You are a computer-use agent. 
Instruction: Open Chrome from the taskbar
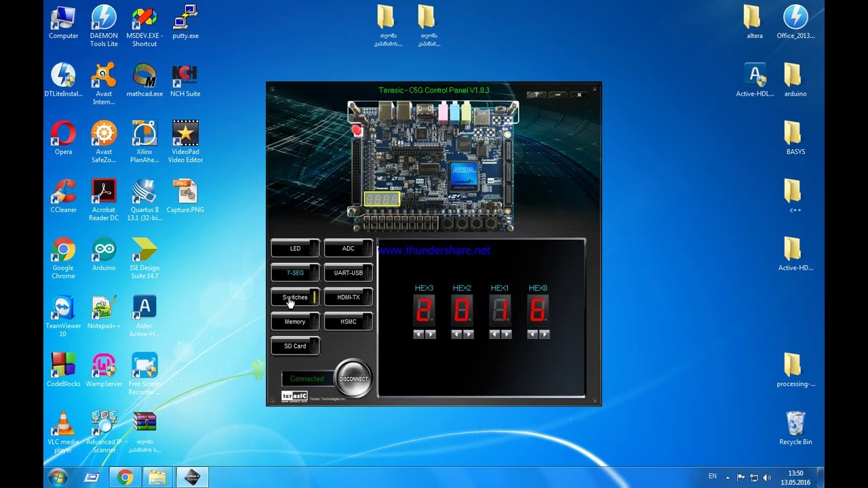pyautogui.click(x=125, y=477)
